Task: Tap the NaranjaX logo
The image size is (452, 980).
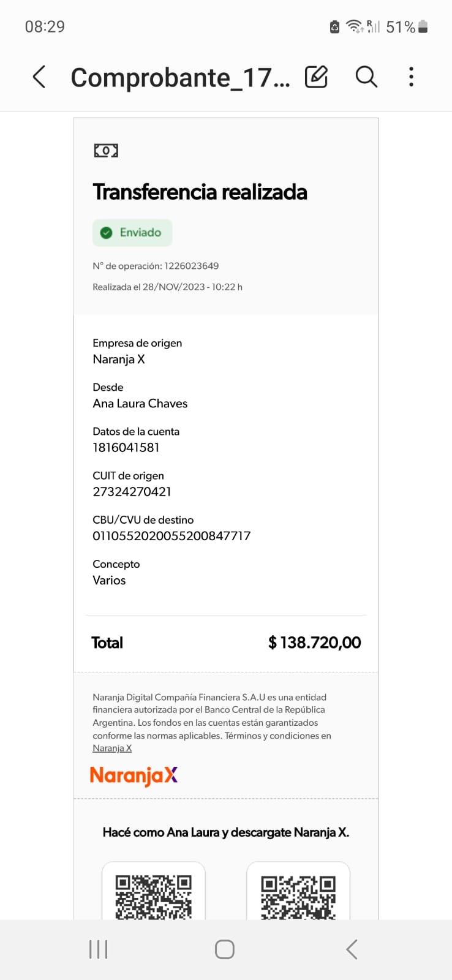Action: click(134, 775)
